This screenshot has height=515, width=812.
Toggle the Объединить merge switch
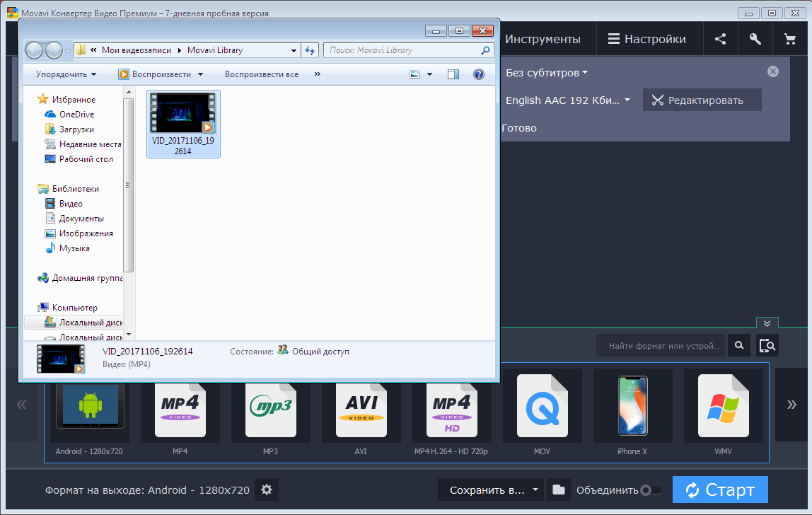click(649, 490)
